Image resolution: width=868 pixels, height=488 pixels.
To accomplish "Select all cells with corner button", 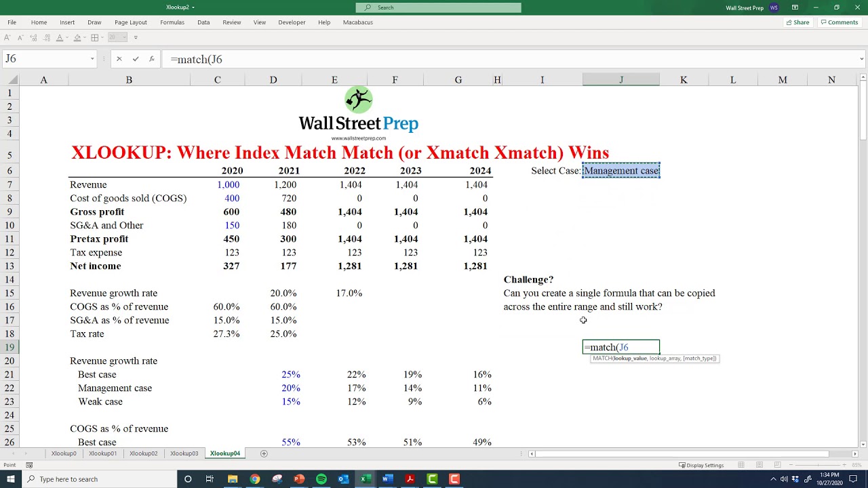I will (x=9, y=80).
